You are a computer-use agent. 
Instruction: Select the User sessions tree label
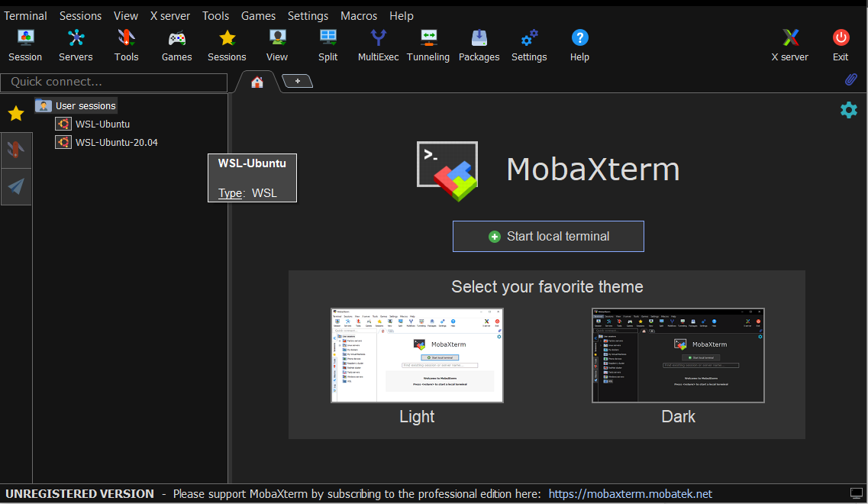(x=86, y=106)
